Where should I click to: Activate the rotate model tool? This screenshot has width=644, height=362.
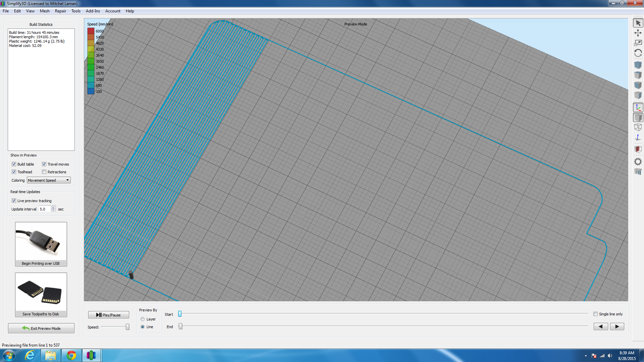[638, 53]
